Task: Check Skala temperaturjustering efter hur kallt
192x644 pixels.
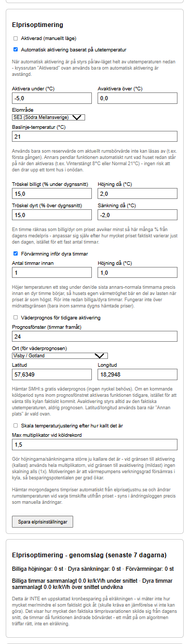Action: [x=16, y=425]
